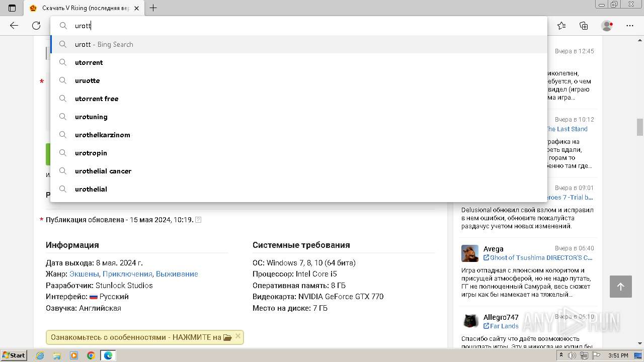Viewport: 644px width, 362px height.
Task: Open Allegro747 user profile
Action: pos(501,317)
